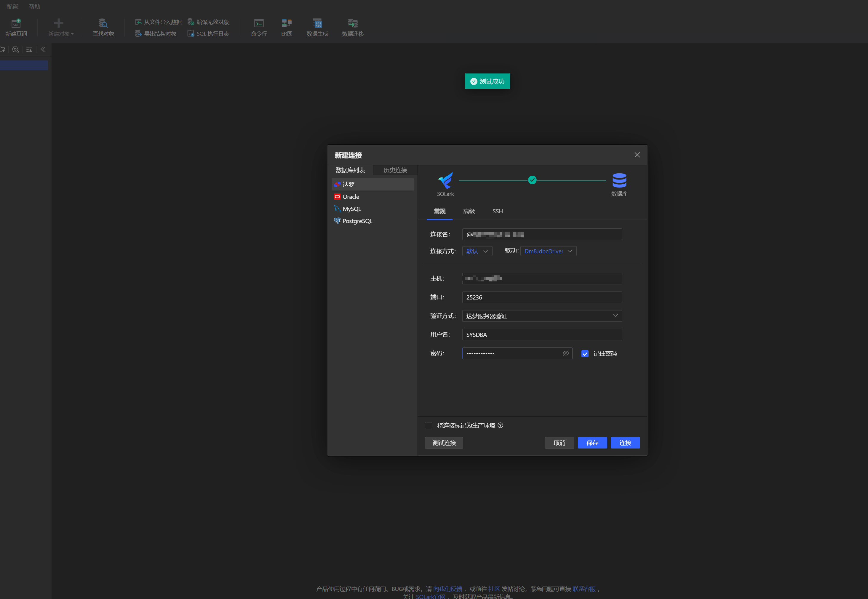The width and height of the screenshot is (868, 599).
Task: Click the 端口 input field
Action: (542, 297)
